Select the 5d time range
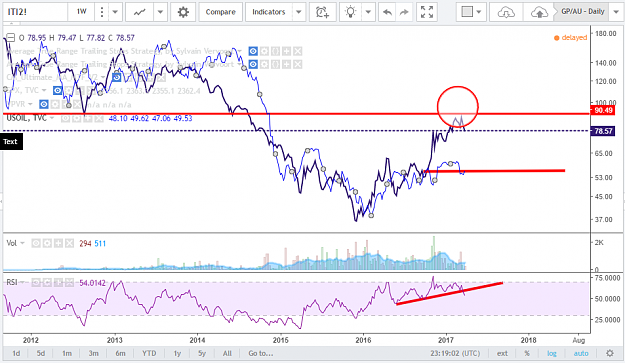 point(41,353)
